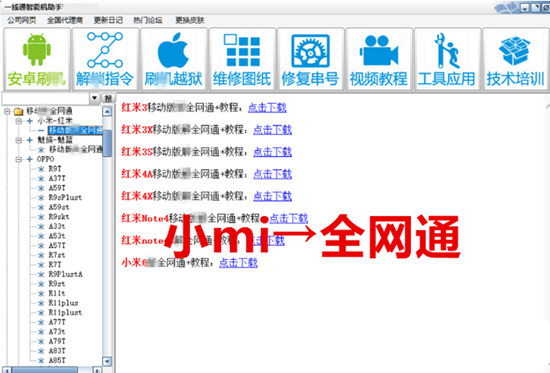
Task: Click the tree panel scroll-up arrow
Action: click(107, 112)
